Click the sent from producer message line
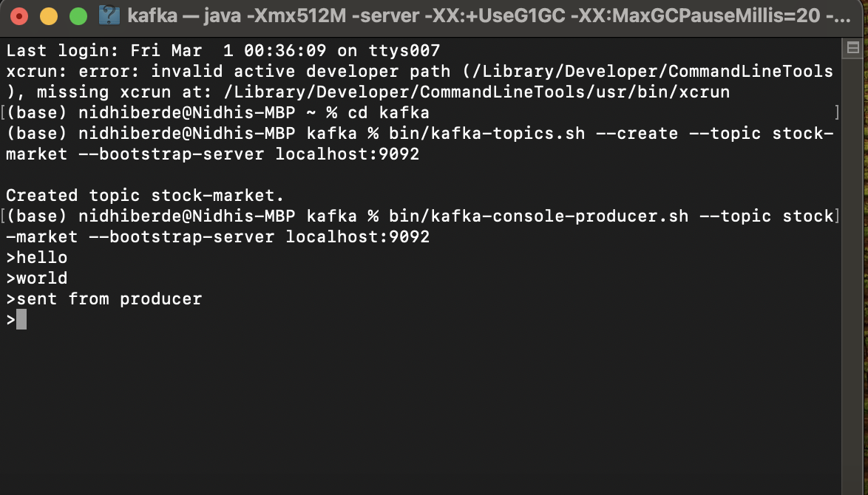Image resolution: width=868 pixels, height=495 pixels. [x=104, y=299]
